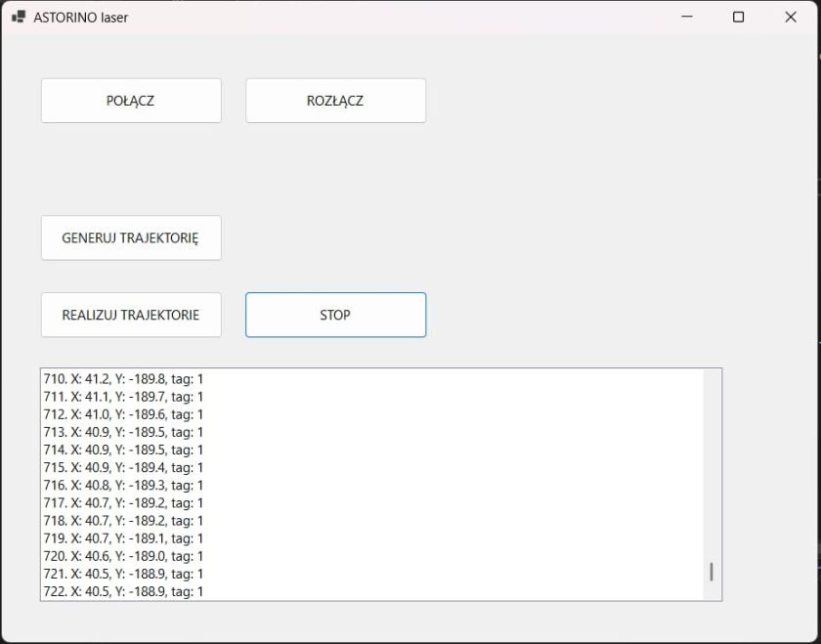
Task: Select log entry 710 with X: 41.2
Action: click(x=124, y=378)
